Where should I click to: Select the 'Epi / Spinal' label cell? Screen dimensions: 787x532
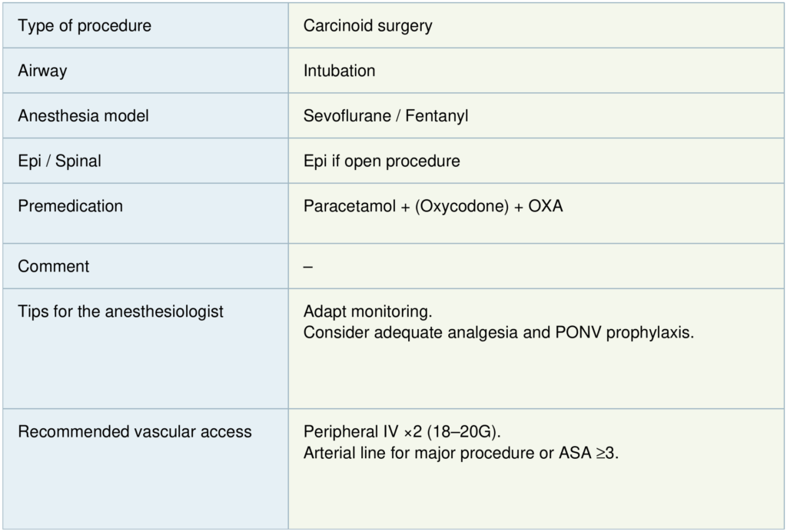(59, 161)
